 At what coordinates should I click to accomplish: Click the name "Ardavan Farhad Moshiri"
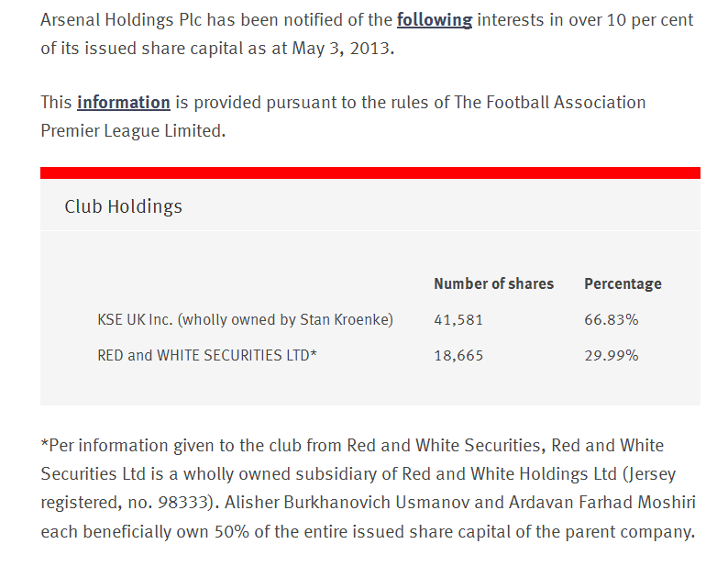pyautogui.click(x=594, y=504)
